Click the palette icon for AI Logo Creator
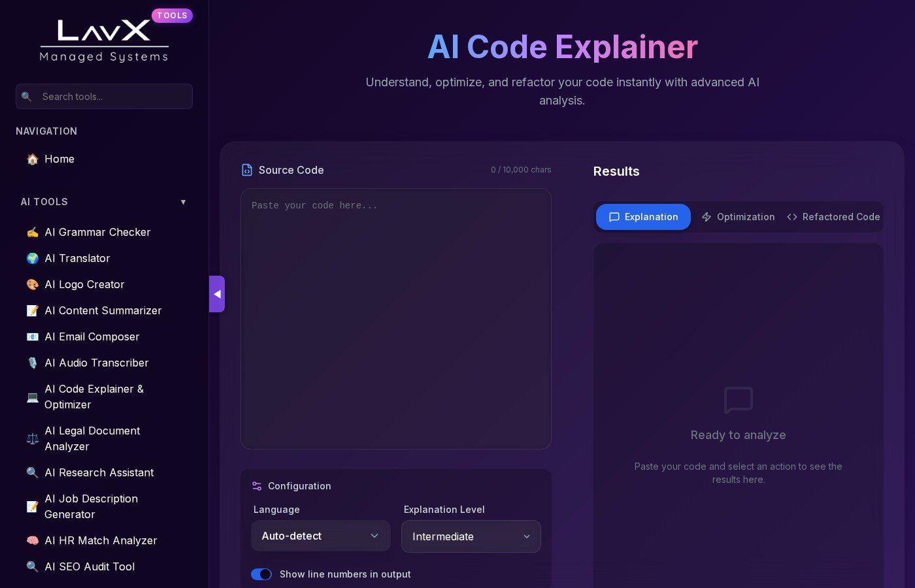Image resolution: width=915 pixels, height=588 pixels. coord(32,285)
